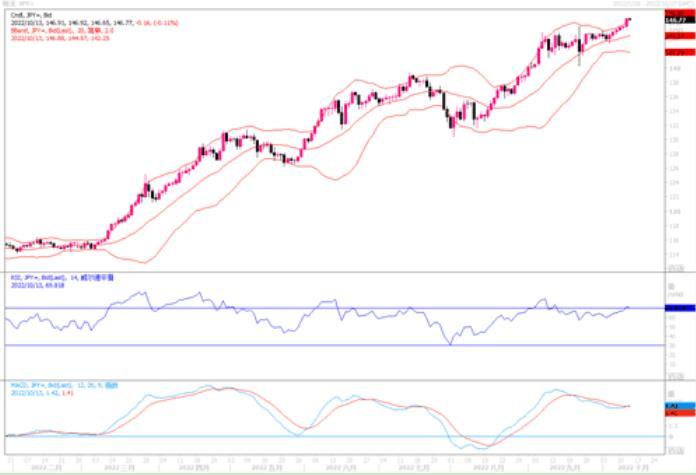Open the MACD indicator legend label
The width and height of the screenshot is (696, 475).
click(x=64, y=386)
